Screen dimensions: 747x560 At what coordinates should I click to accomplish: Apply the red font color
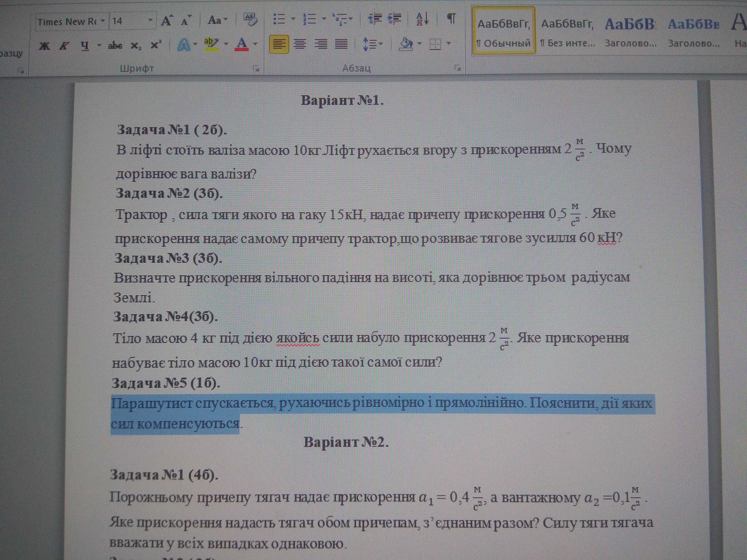tap(242, 44)
